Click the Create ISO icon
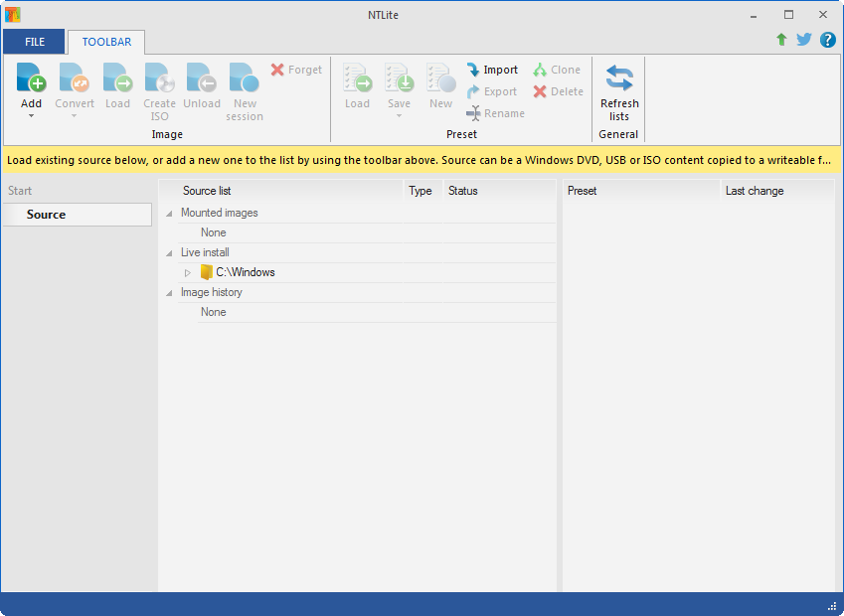844x616 pixels. (159, 77)
